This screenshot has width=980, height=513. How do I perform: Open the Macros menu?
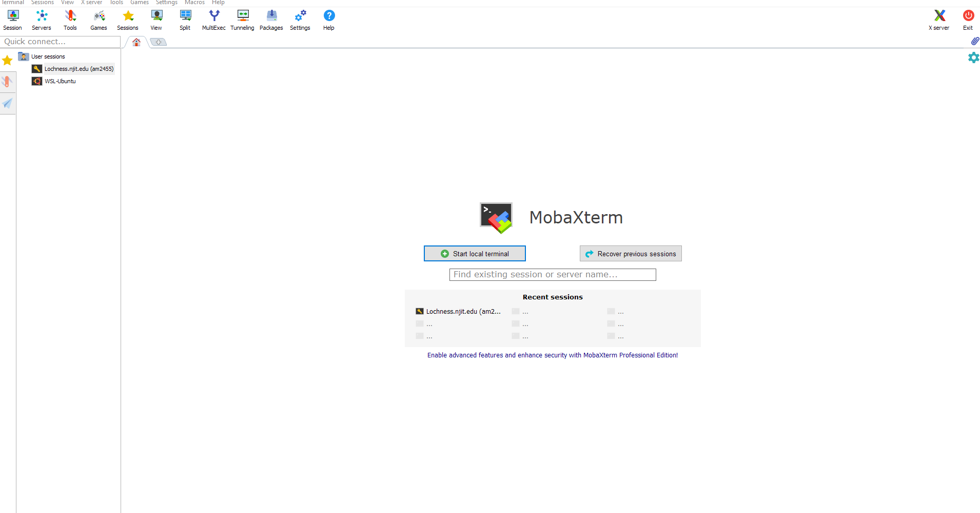195,3
